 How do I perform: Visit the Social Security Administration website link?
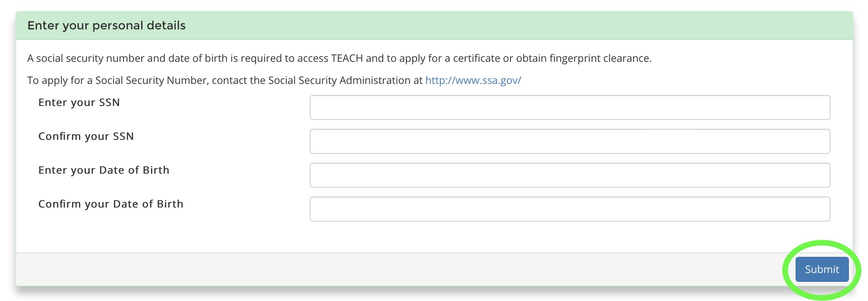click(x=473, y=80)
